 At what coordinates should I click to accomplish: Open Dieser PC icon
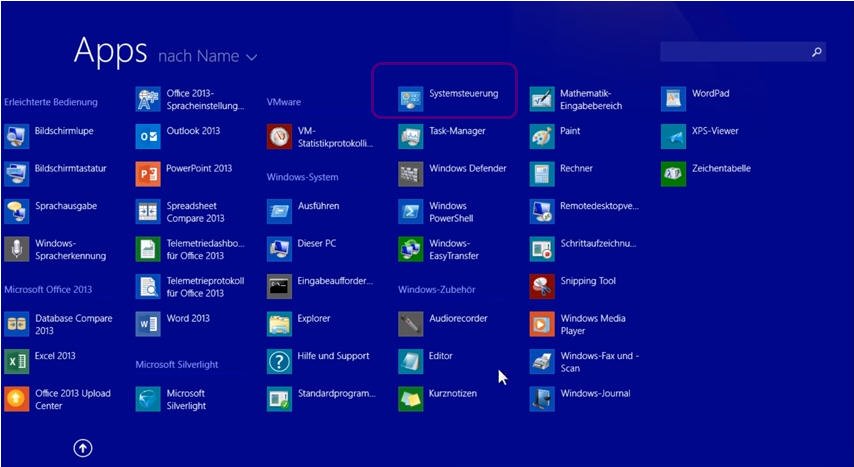point(279,249)
